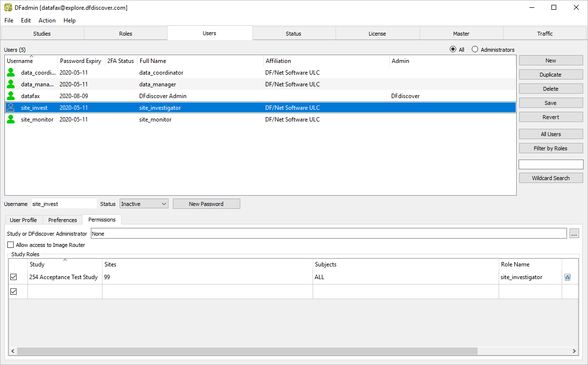
Task: Click the inactive site_invest user icon
Action: (11, 108)
